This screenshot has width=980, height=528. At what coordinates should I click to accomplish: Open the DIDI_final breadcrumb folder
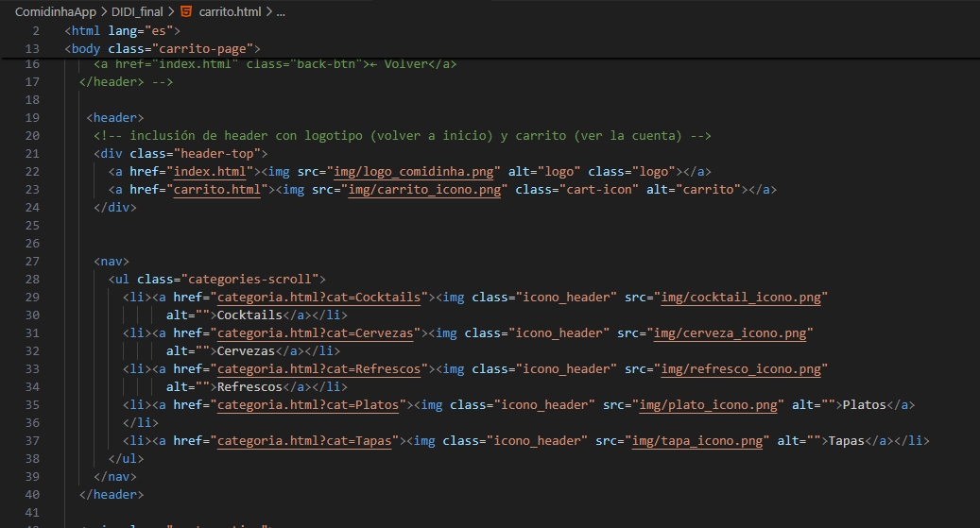(139, 12)
